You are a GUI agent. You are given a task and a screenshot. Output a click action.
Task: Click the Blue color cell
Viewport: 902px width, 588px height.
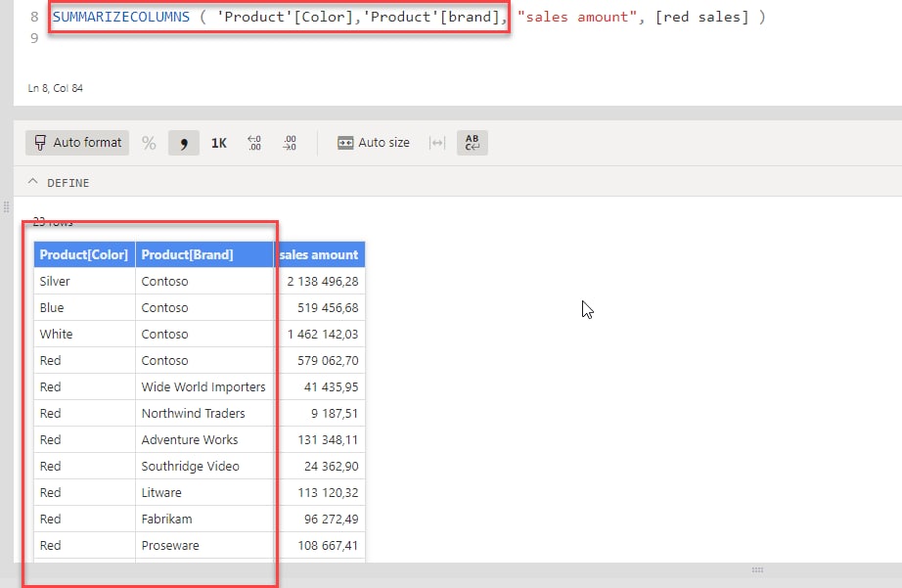[x=84, y=308]
